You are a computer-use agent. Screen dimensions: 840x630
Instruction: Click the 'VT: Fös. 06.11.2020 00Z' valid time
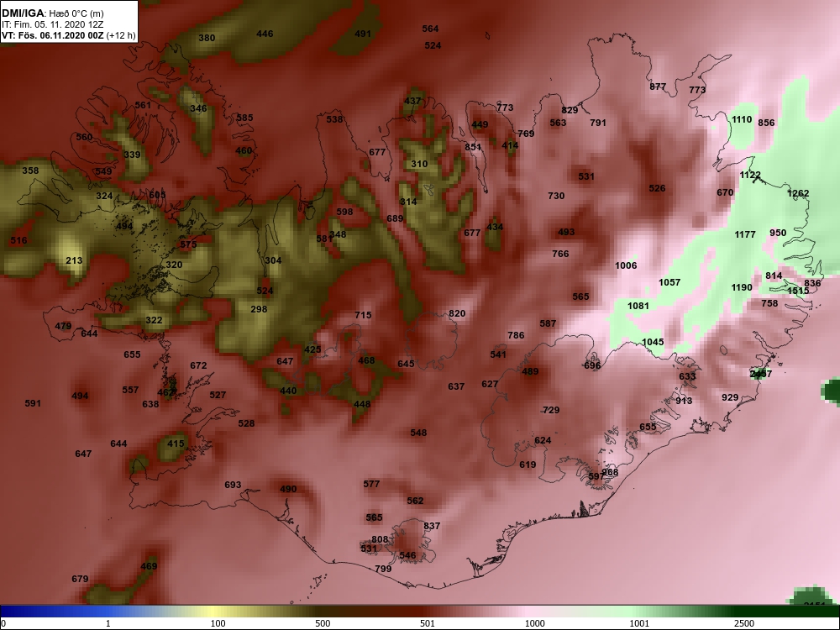(x=52, y=36)
